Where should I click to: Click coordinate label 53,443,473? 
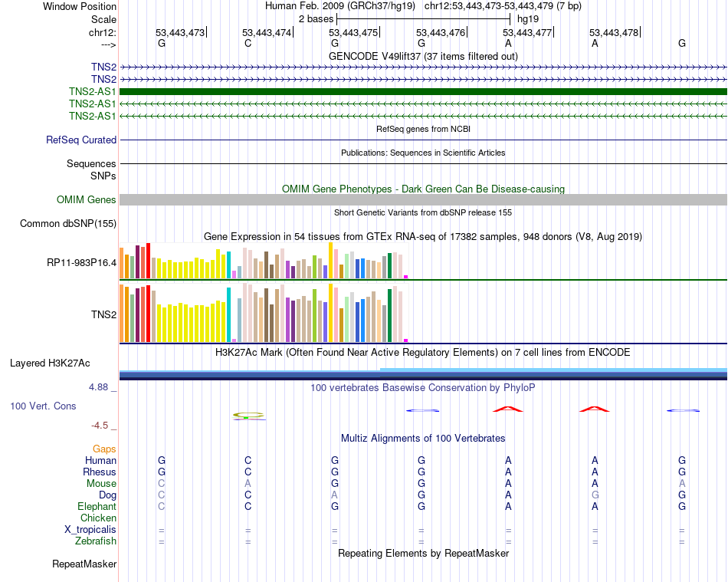click(179, 32)
